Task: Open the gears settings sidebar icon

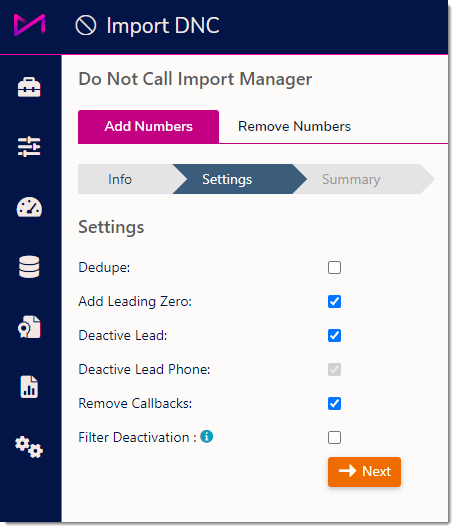Action: point(29,447)
